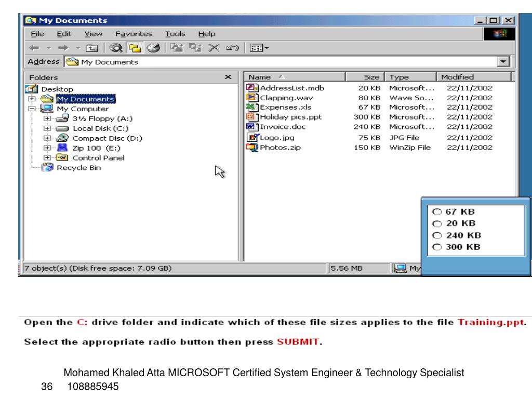Open the Address bar dropdown arrow
Image resolution: width=532 pixels, height=399 pixels.
click(x=503, y=62)
